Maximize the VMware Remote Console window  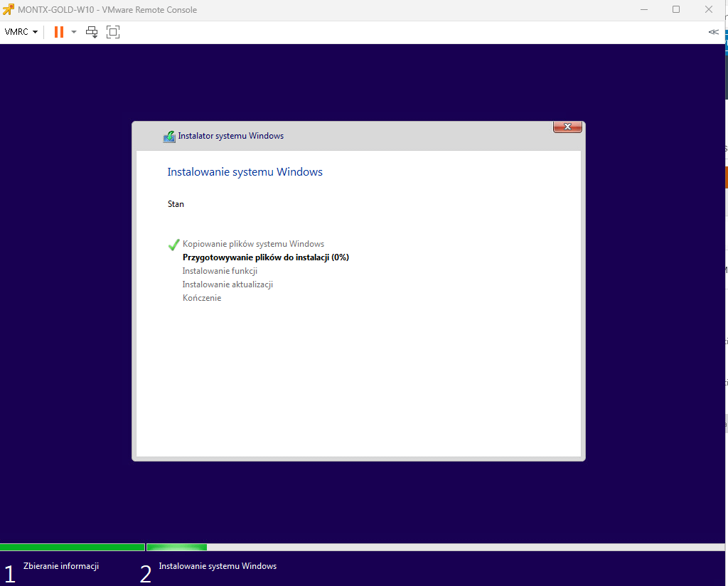click(x=675, y=10)
